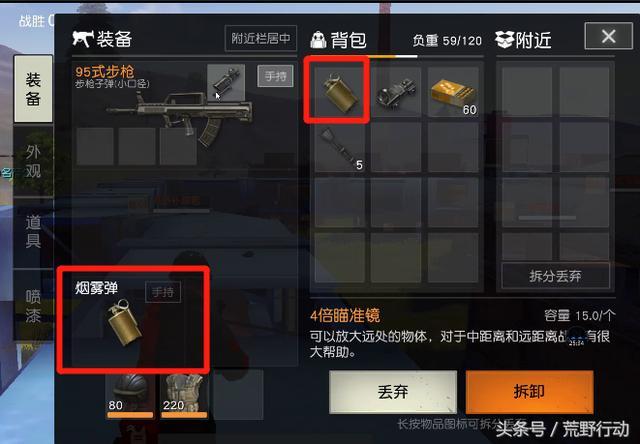Toggle the 附近栏居中 option
The image size is (640, 444).
tap(260, 38)
